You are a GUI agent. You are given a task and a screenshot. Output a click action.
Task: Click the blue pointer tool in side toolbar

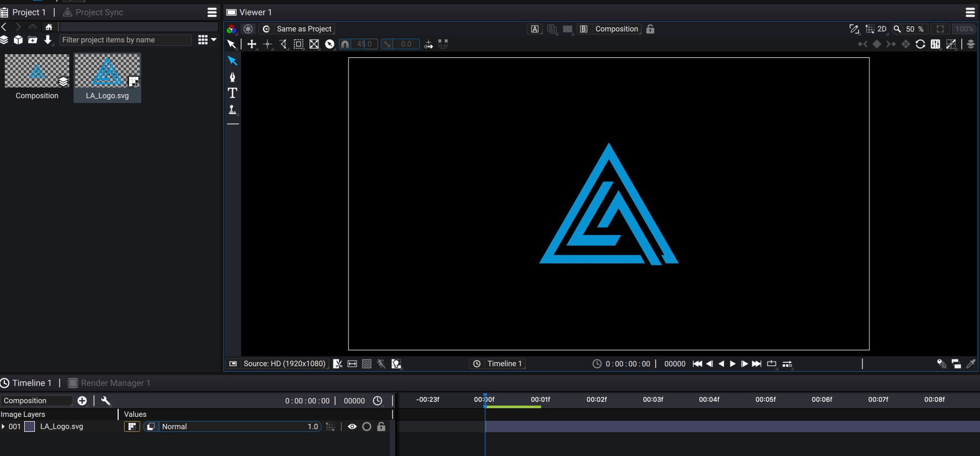tap(233, 61)
